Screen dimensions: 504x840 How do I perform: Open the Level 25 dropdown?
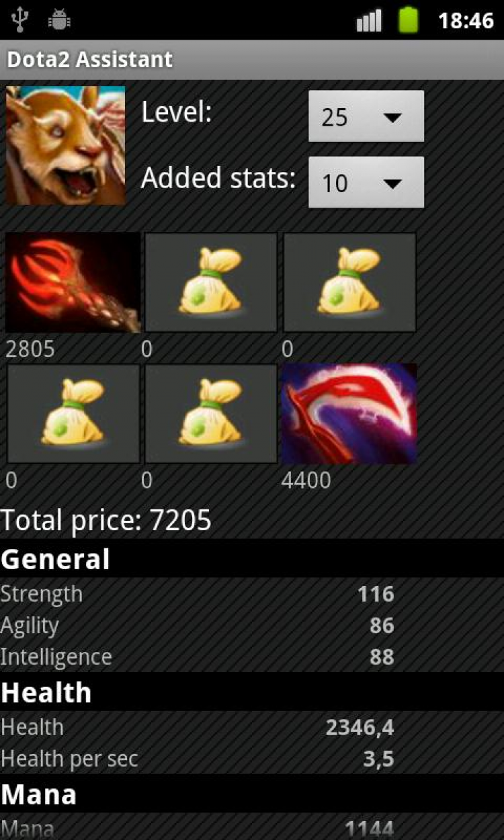point(366,117)
